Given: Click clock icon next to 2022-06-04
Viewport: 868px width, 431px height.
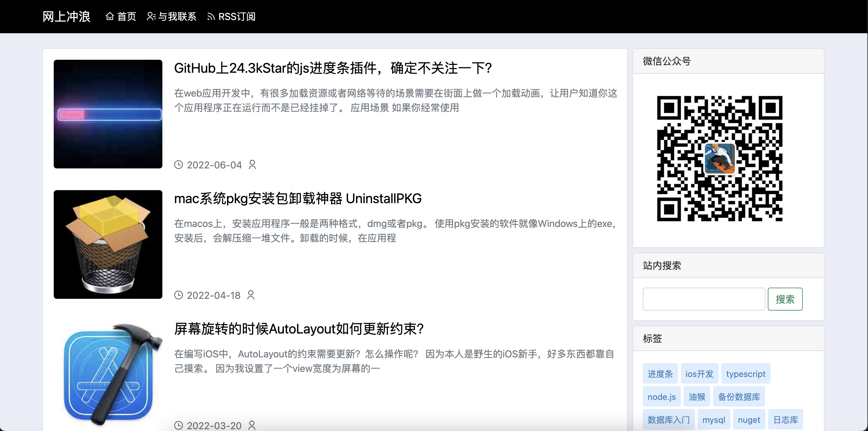Looking at the screenshot, I should pos(178,165).
